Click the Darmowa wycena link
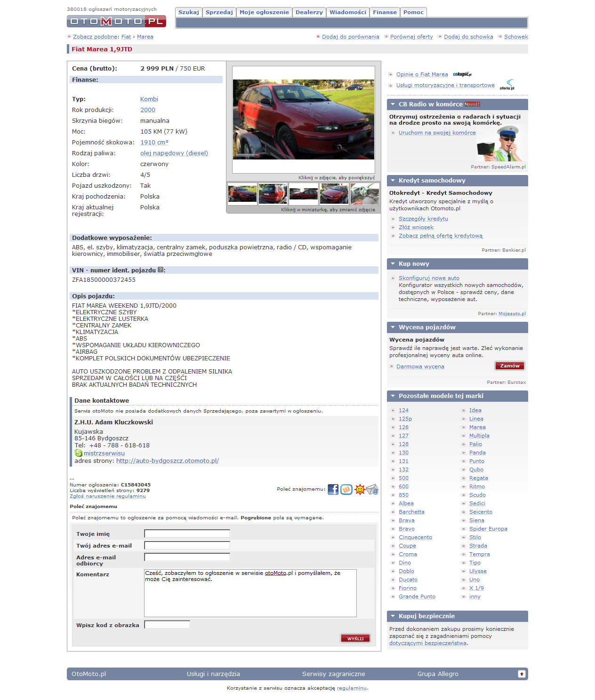595x700 pixels. [x=420, y=366]
